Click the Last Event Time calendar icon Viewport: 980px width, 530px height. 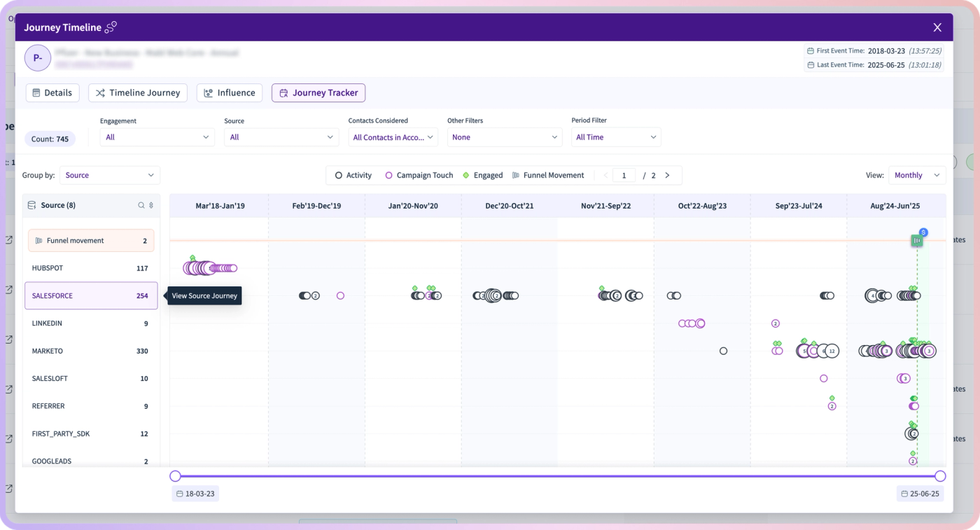811,64
